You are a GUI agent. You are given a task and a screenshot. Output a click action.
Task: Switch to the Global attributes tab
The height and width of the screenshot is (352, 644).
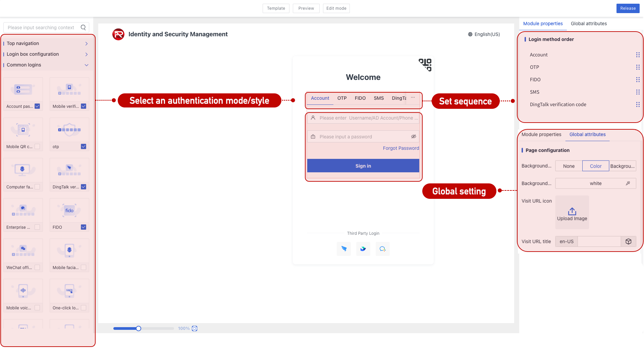[589, 24]
